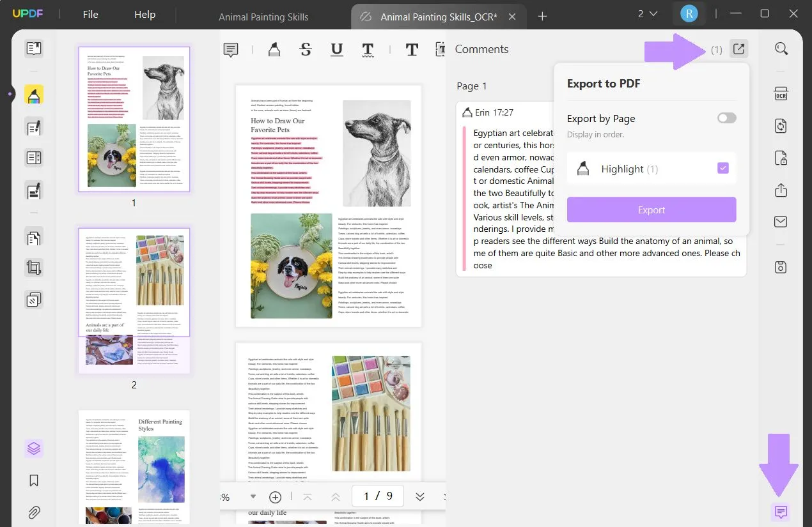Viewport: 812px width, 527px height.
Task: Open the Send by email icon
Action: pyautogui.click(x=781, y=222)
